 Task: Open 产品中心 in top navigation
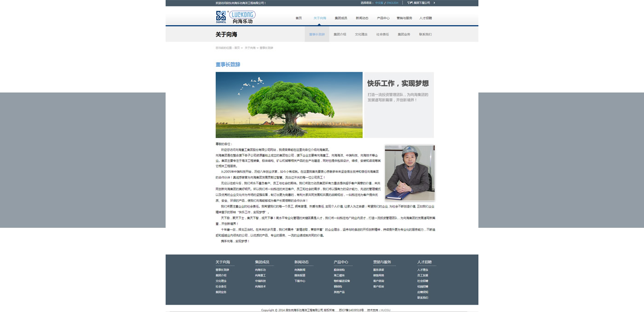383,18
